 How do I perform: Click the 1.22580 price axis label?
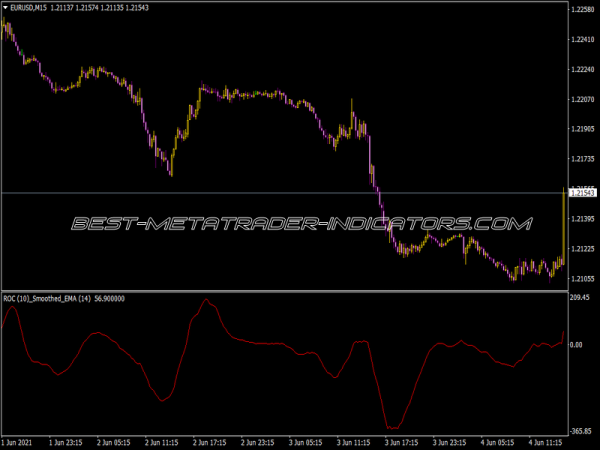[x=582, y=9]
